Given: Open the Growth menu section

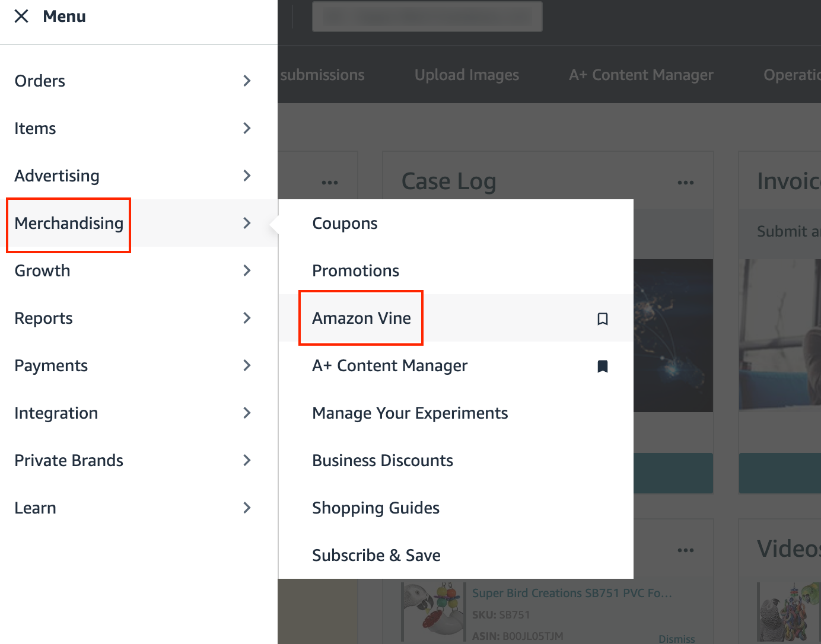Looking at the screenshot, I should coord(43,270).
